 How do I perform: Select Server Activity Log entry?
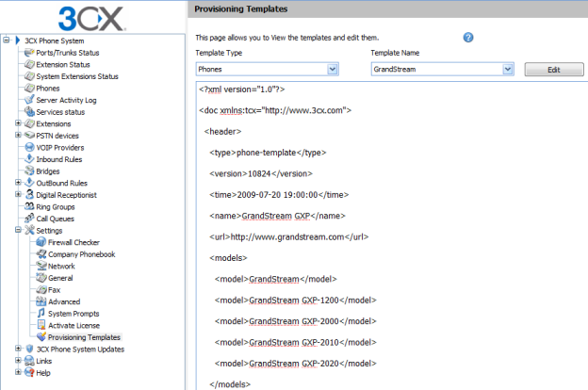66,100
